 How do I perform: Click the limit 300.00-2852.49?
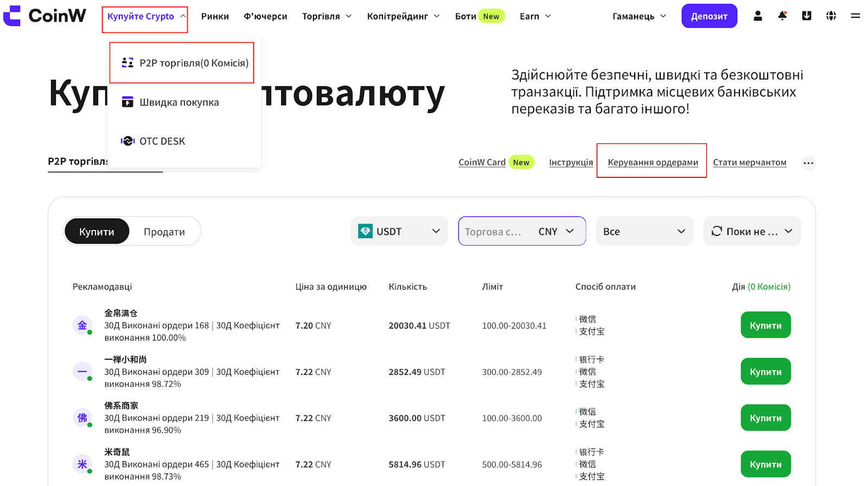coord(512,372)
